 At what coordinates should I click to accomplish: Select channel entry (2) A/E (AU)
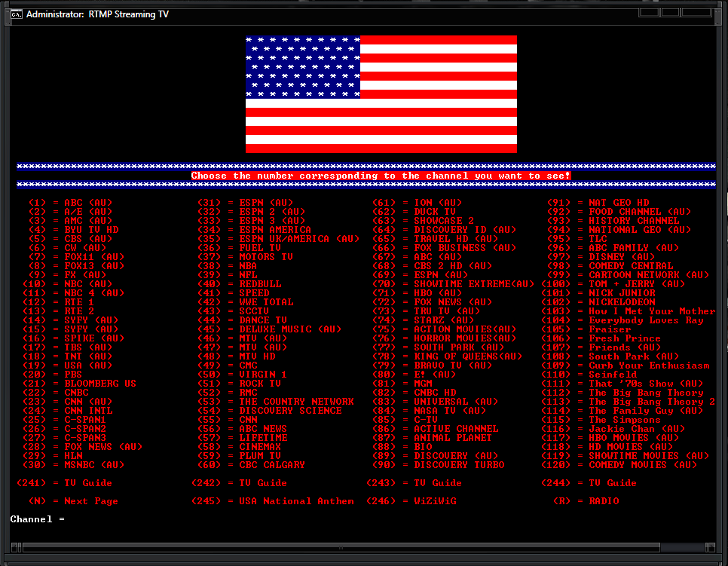[71, 212]
